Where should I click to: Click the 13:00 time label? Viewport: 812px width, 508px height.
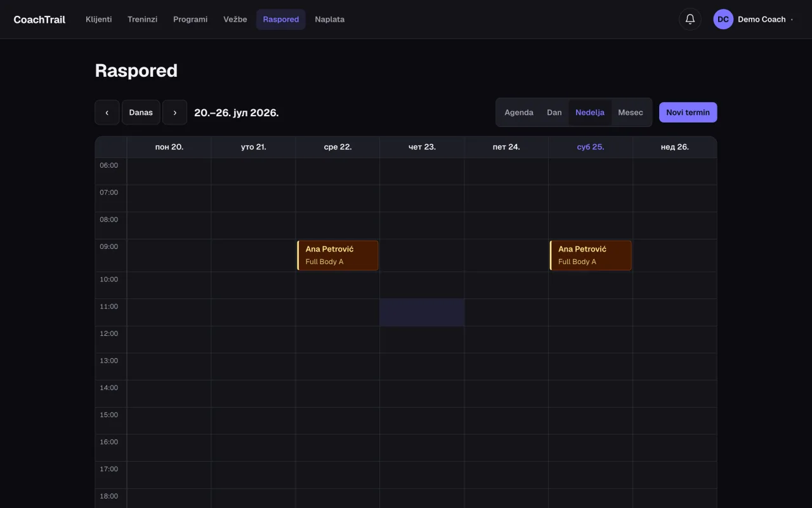pos(109,361)
